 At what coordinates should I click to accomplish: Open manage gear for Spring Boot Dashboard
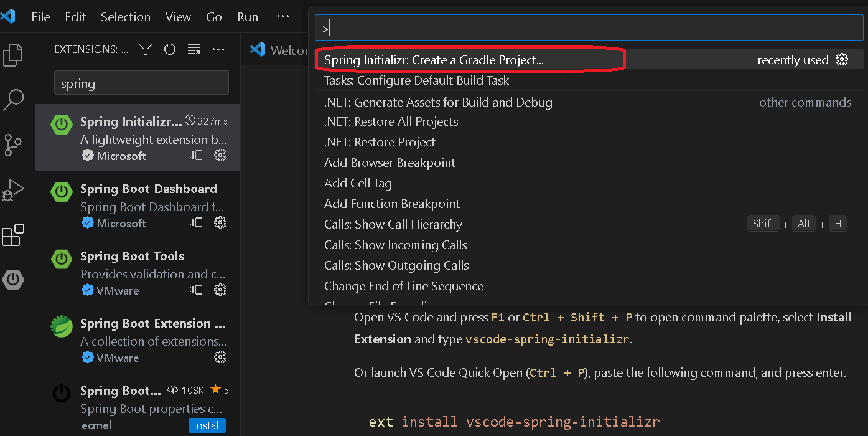[x=220, y=222]
